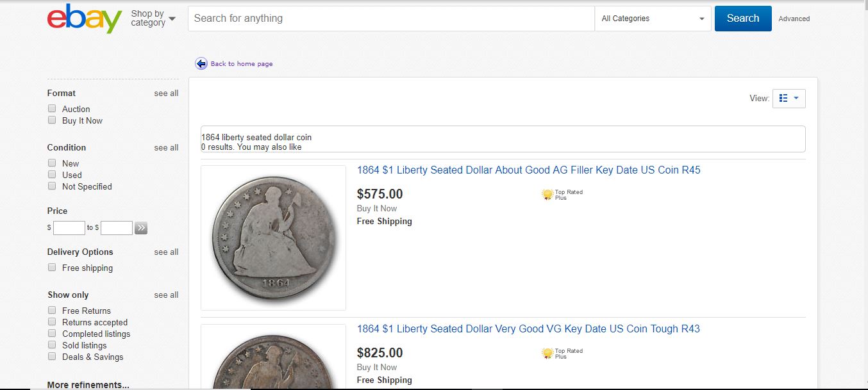Click the Search for anything field
This screenshot has width=868, height=390.
391,19
